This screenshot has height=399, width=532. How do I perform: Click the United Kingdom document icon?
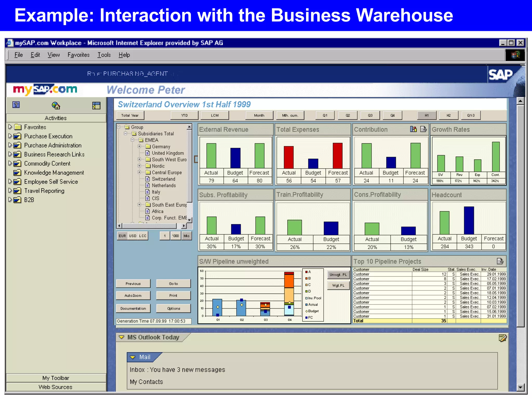pos(148,153)
